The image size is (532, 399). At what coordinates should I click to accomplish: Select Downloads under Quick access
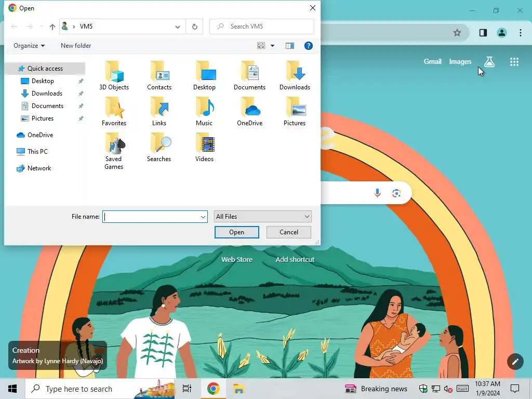click(x=47, y=94)
